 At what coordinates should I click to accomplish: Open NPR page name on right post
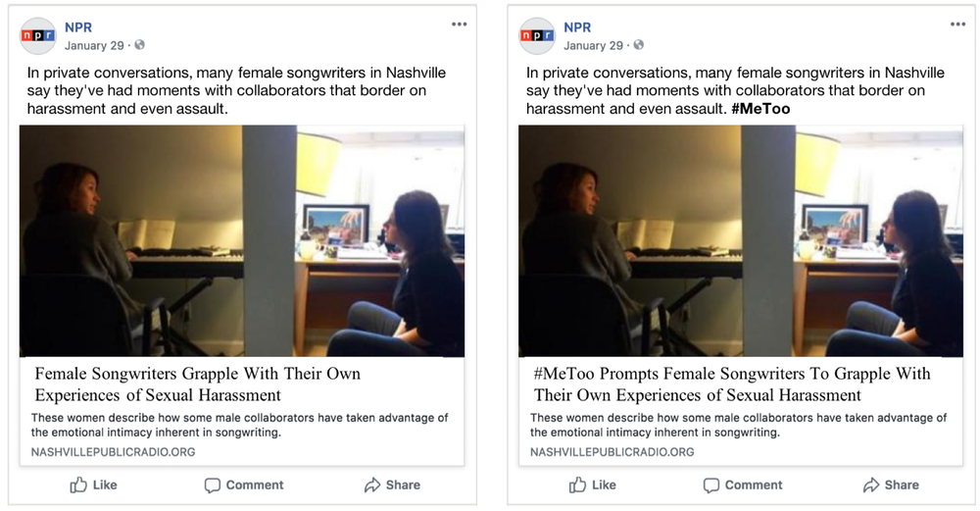click(577, 27)
